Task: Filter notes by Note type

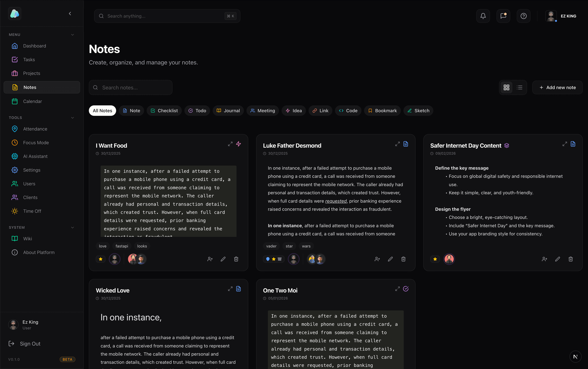Action: tap(131, 111)
